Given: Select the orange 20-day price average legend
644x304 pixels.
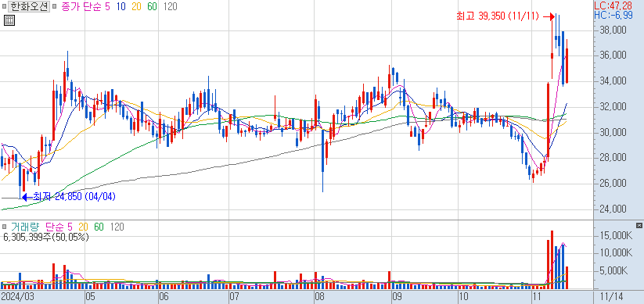Looking at the screenshot, I should click(x=137, y=6).
